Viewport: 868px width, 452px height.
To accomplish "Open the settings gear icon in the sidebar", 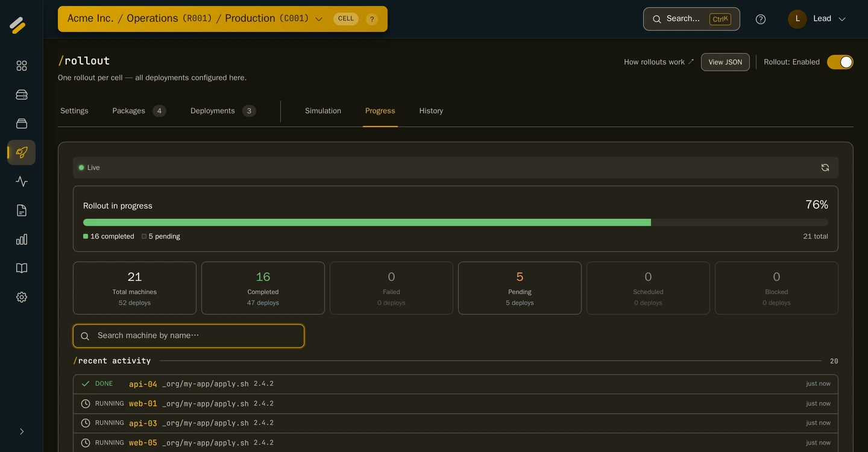I will click(22, 297).
